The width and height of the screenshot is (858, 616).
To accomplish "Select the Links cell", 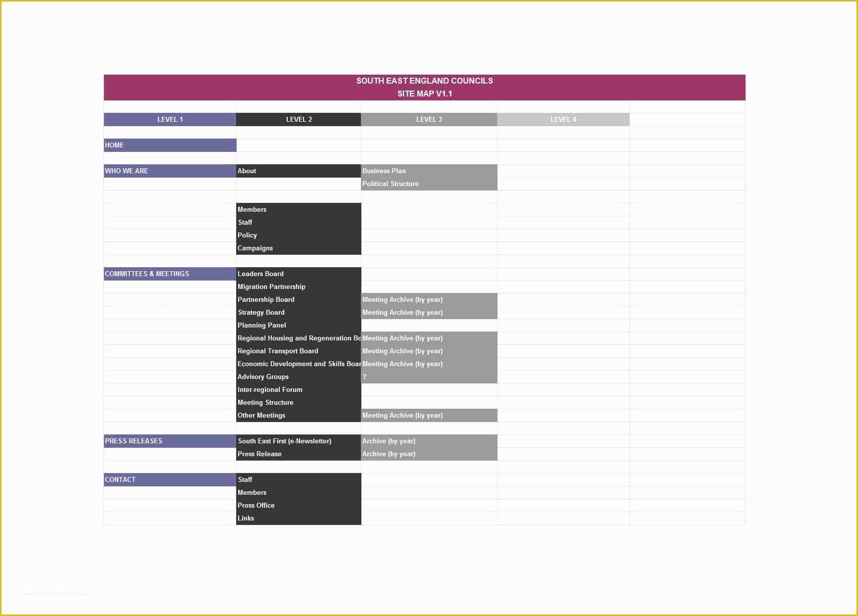I will coord(299,518).
